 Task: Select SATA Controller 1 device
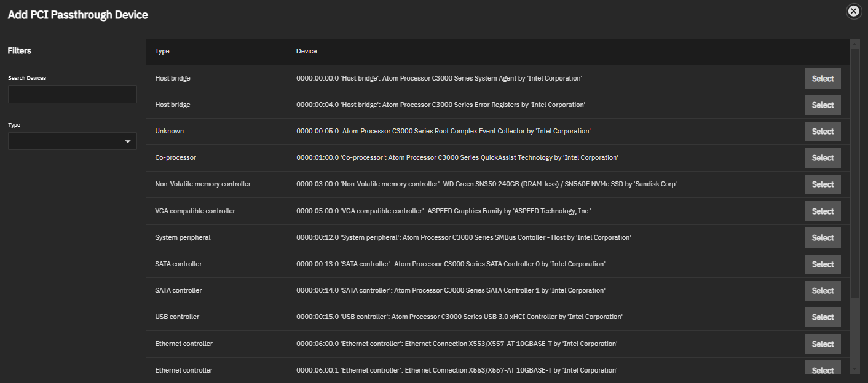pos(823,291)
